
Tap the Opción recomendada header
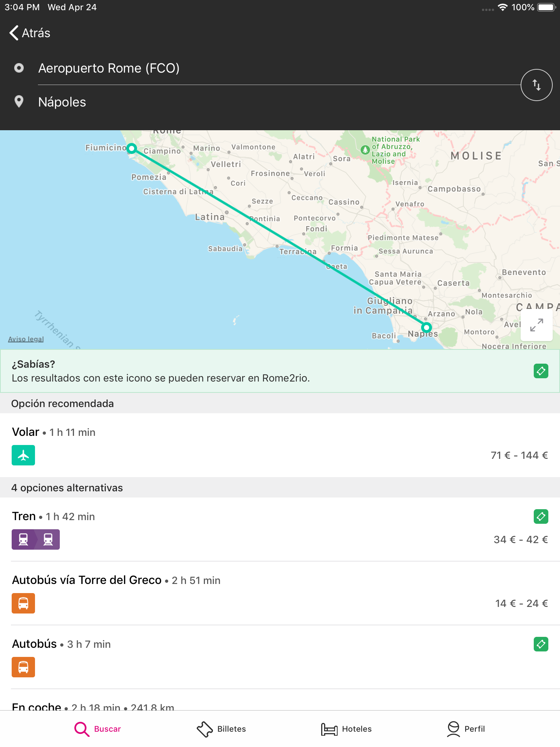280,403
